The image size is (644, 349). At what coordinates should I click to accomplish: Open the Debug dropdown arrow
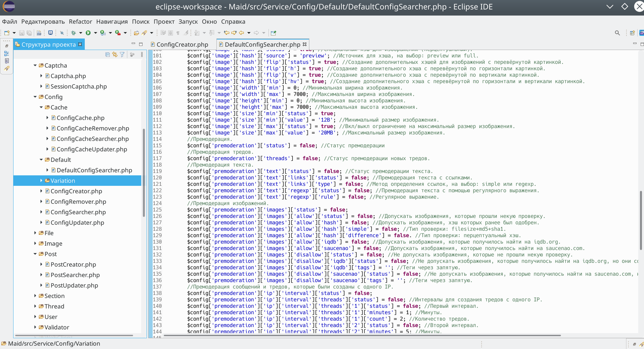(81, 33)
